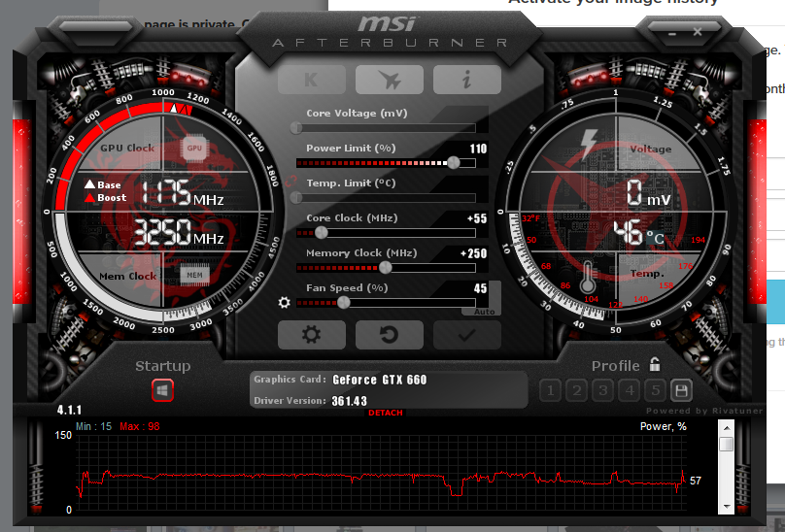Screen dimensions: 785x532
Task: Open the Kombustor K button
Action: 312,80
